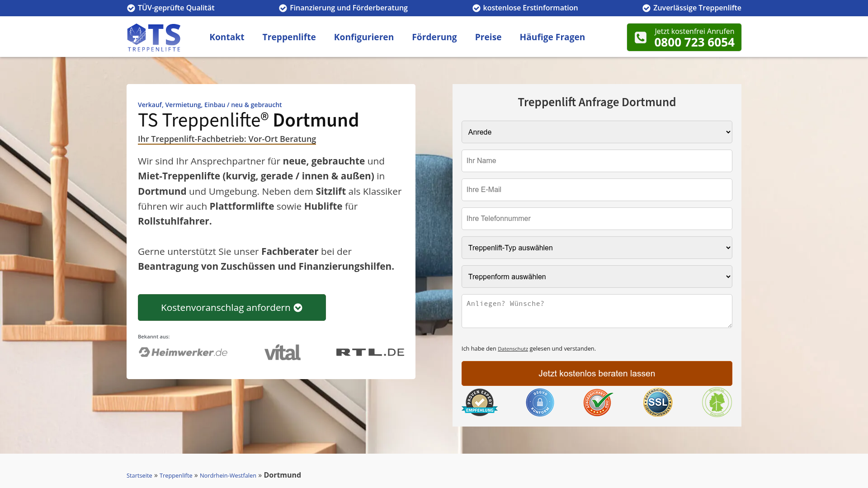This screenshot has width=868, height=488.
Task: Click the Heimwerker.de logo
Action: [183, 352]
